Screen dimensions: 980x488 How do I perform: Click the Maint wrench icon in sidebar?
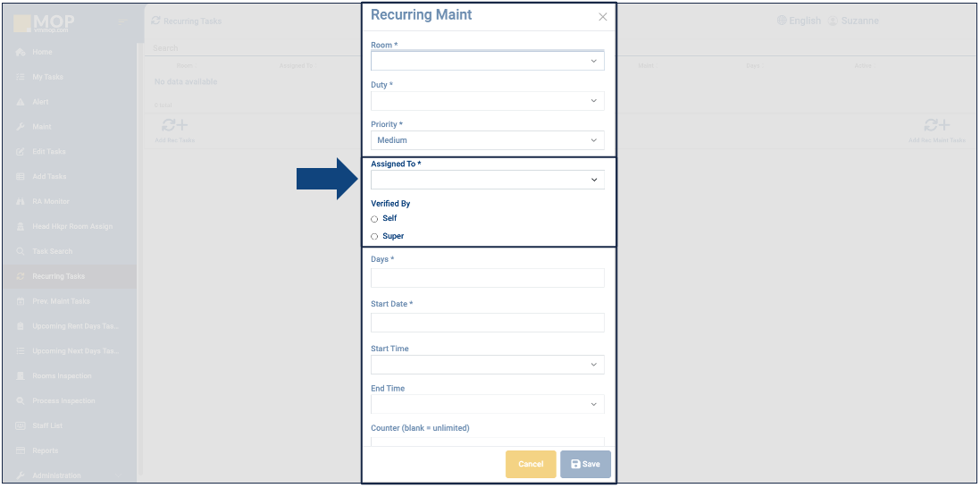(x=20, y=127)
